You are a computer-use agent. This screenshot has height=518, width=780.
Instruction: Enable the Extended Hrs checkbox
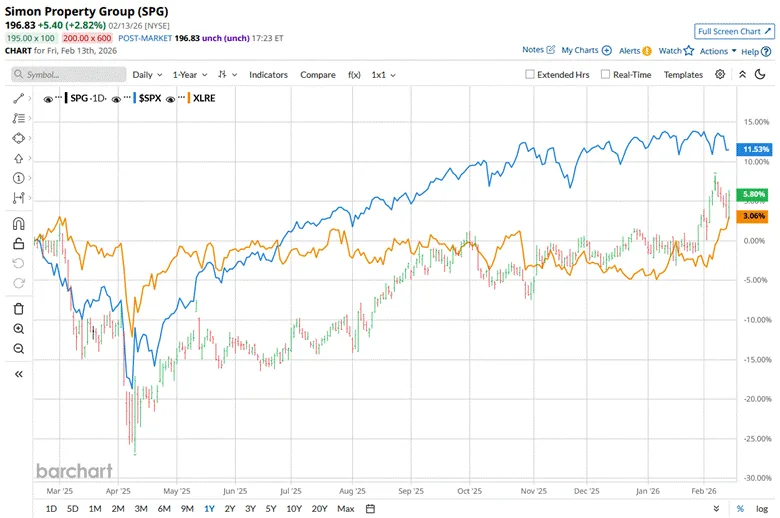tap(530, 74)
